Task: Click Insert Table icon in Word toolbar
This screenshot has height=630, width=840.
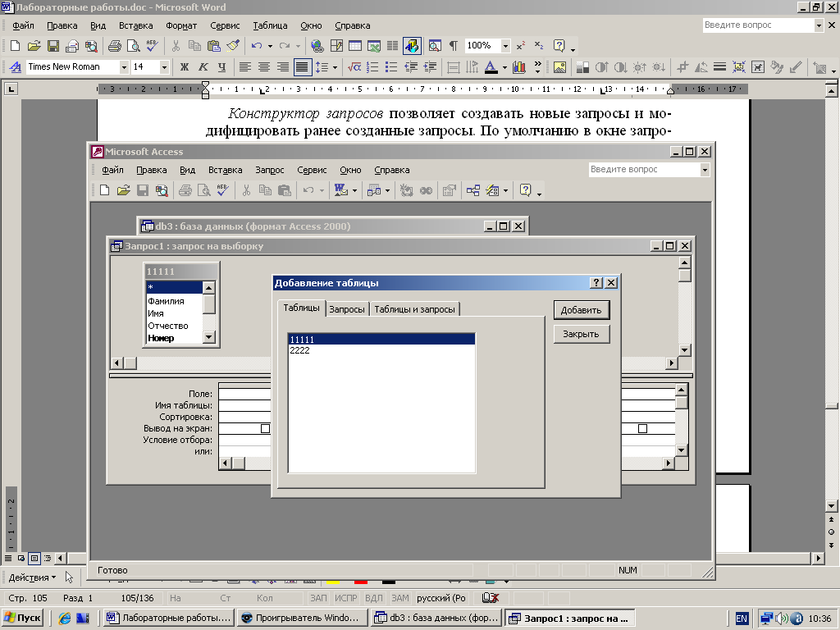Action: (355, 46)
